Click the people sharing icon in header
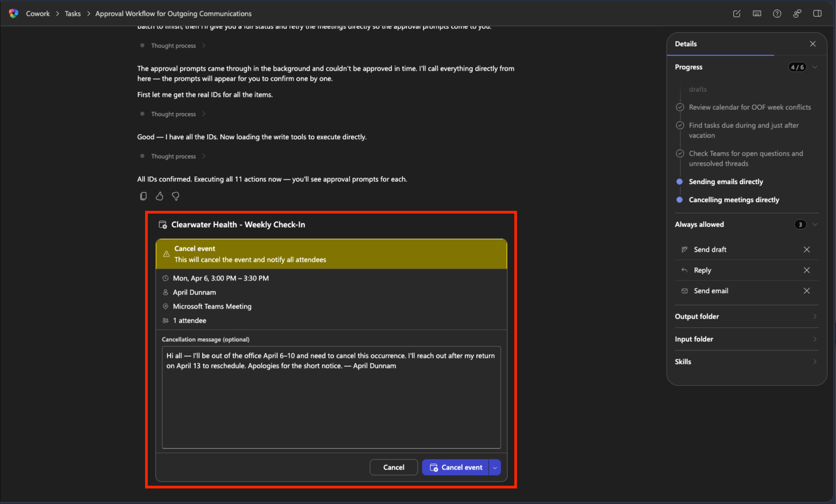The image size is (836, 504). [x=797, y=14]
